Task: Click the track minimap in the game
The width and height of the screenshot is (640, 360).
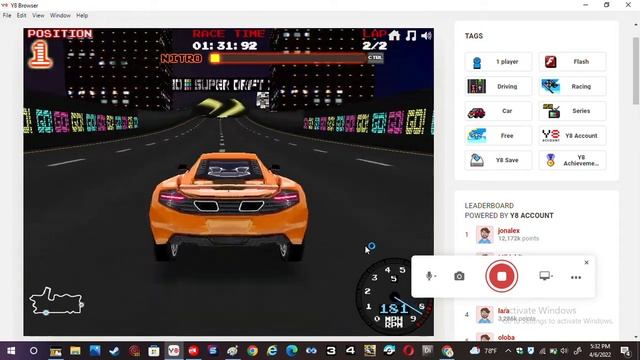Action: [x=56, y=302]
